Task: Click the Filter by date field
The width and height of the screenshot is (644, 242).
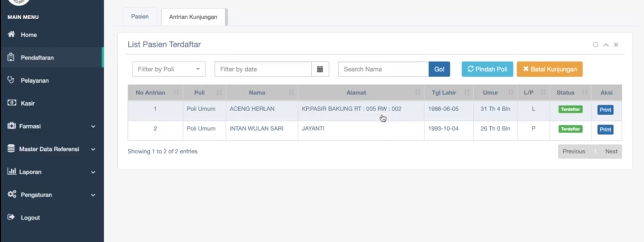Action: click(x=263, y=69)
